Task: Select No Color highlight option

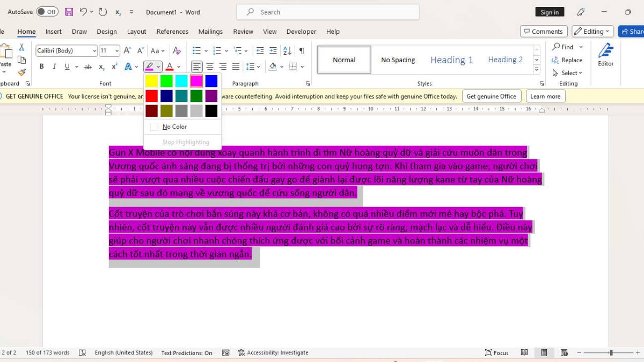Action: (x=174, y=127)
